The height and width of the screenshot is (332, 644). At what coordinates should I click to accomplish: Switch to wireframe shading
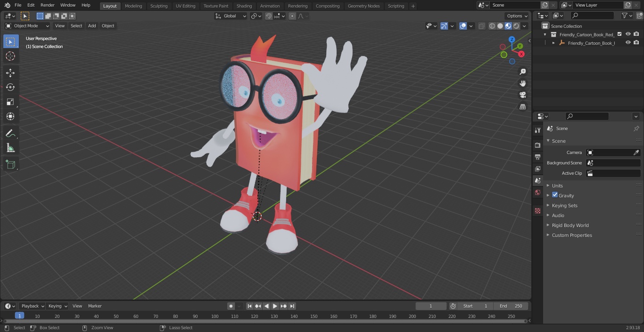pyautogui.click(x=492, y=26)
